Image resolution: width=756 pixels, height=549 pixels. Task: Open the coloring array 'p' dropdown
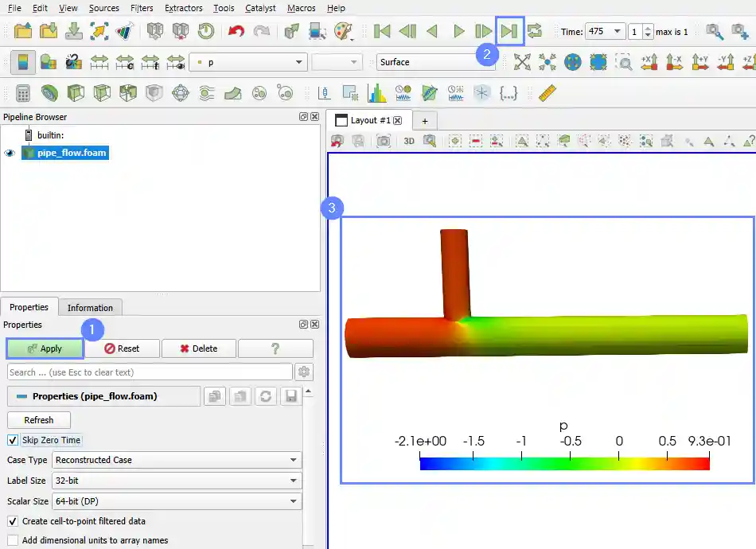click(x=249, y=62)
